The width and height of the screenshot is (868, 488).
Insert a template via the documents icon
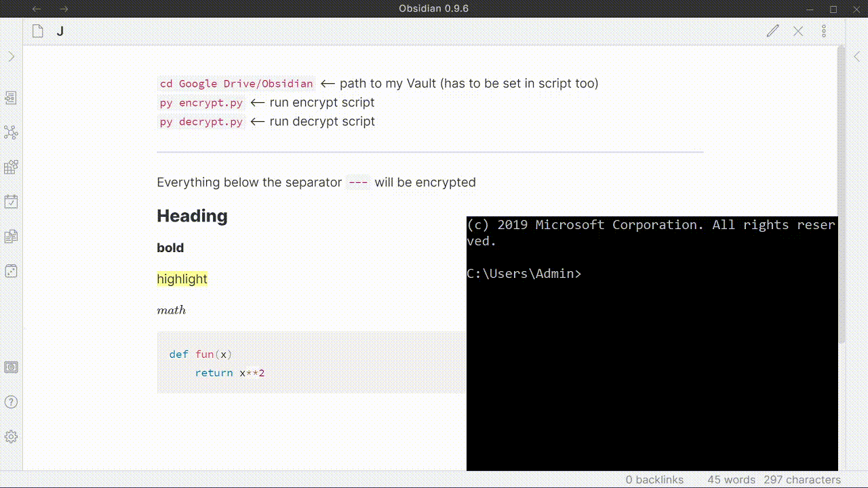coord(11,235)
